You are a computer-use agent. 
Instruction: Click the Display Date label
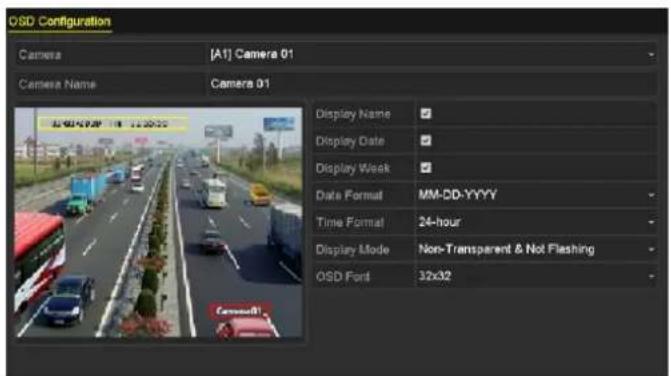point(350,141)
